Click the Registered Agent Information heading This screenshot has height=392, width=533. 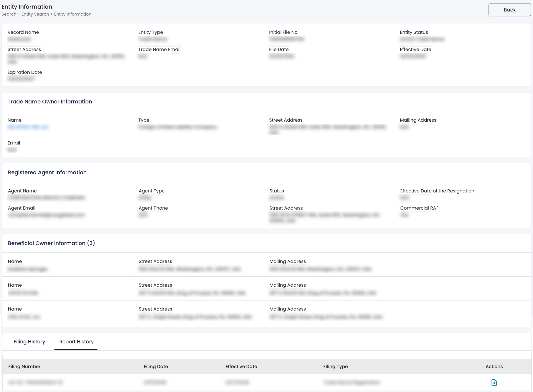[x=47, y=172]
